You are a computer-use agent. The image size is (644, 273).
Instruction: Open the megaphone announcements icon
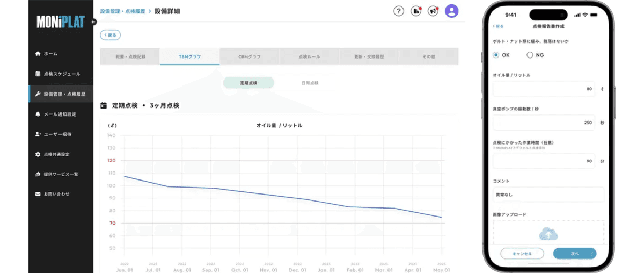(x=433, y=11)
